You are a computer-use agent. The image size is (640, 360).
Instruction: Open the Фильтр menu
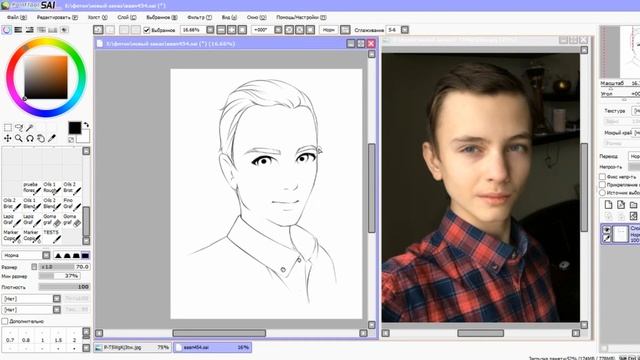pos(200,18)
